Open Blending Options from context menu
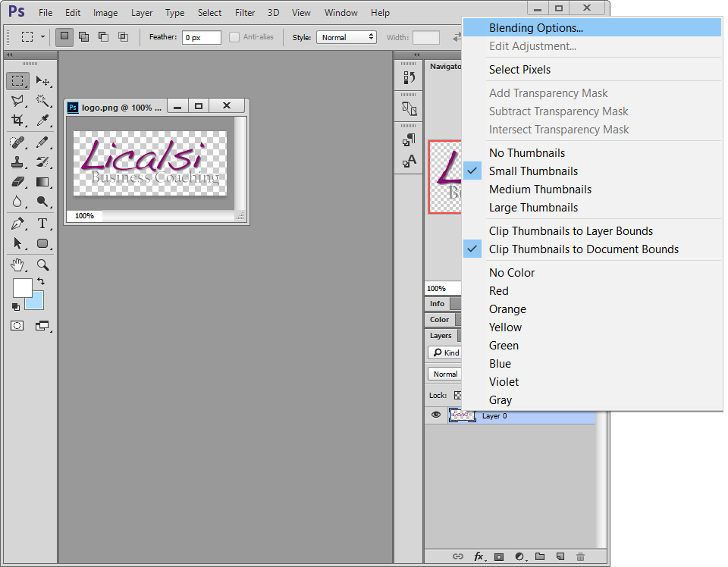 (592, 28)
